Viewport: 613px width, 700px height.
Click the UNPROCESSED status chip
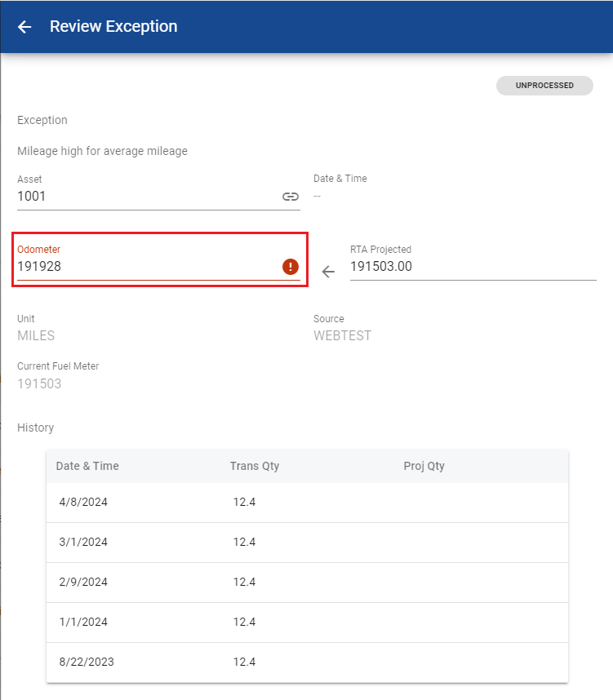[x=544, y=86]
